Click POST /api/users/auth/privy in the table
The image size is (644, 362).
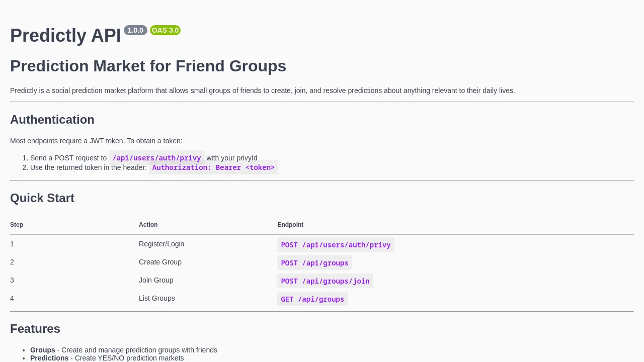tap(336, 245)
